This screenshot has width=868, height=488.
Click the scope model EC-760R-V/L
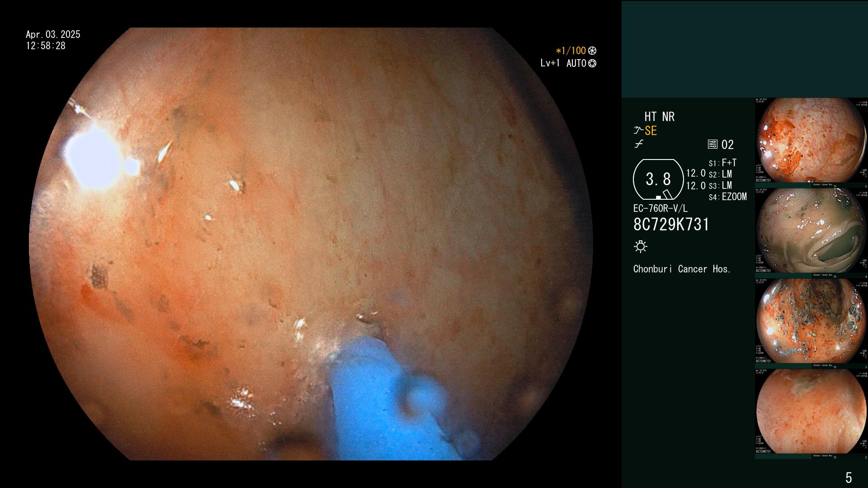tap(660, 209)
